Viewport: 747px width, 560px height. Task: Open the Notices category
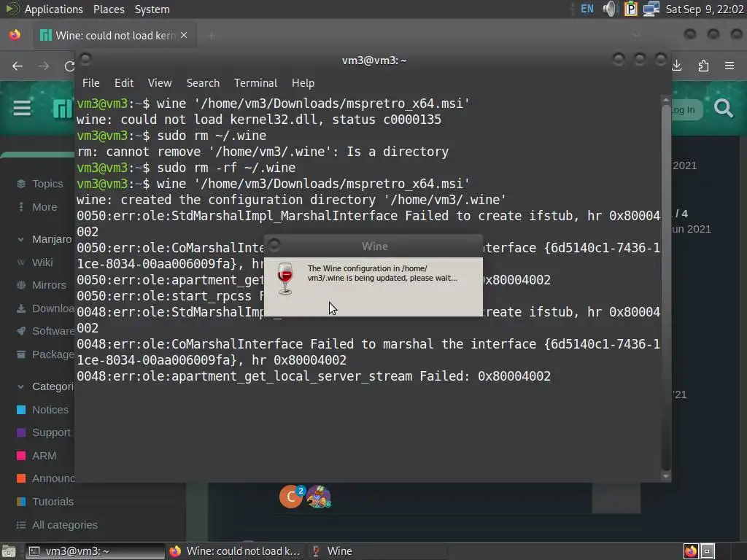pyautogui.click(x=42, y=410)
